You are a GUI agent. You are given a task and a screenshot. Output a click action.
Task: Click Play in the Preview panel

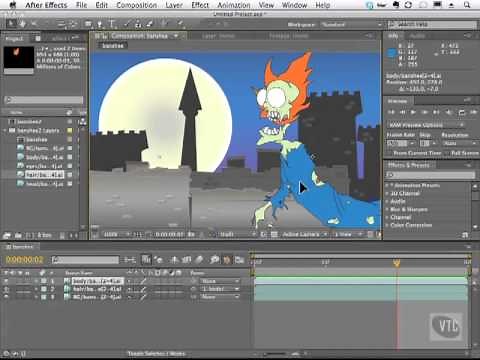click(413, 112)
